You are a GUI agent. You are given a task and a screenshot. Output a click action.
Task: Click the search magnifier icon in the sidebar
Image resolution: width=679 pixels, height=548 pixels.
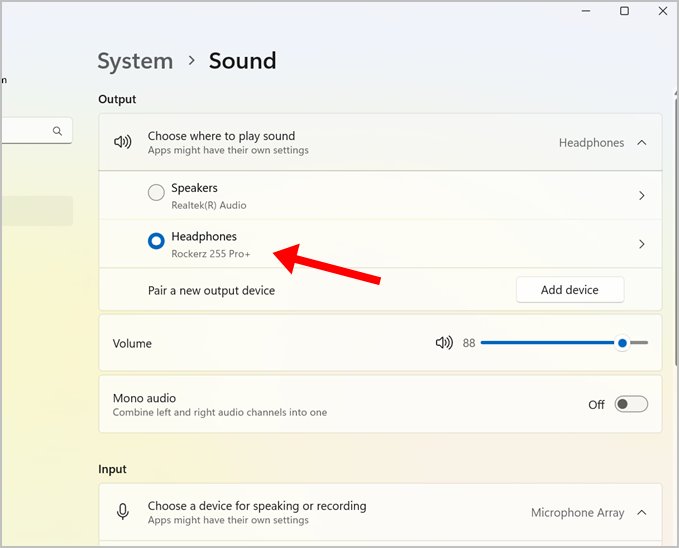point(57,131)
